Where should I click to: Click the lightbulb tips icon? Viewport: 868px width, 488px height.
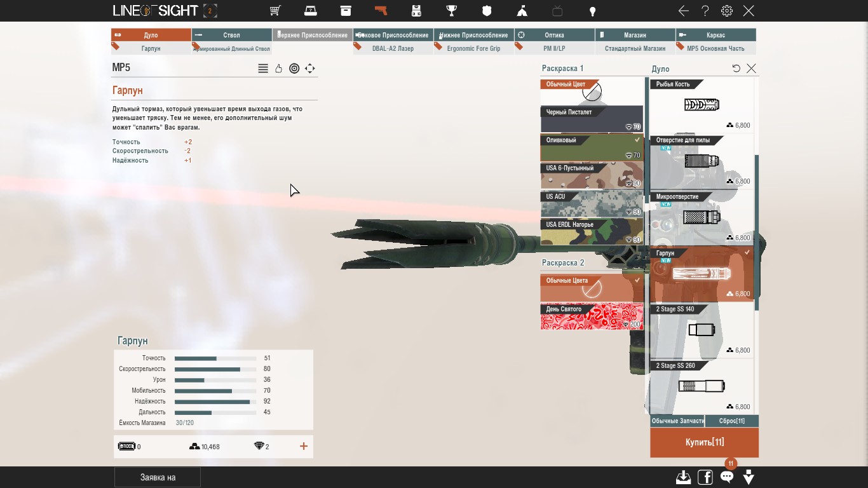pyautogui.click(x=592, y=11)
